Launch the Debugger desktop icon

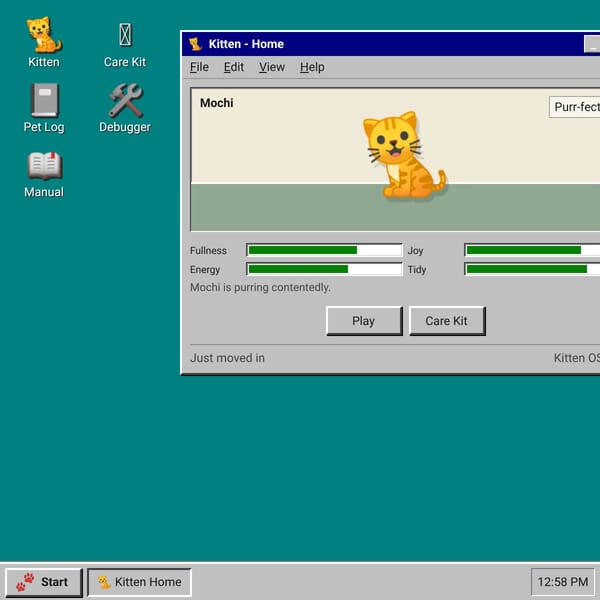(x=125, y=108)
